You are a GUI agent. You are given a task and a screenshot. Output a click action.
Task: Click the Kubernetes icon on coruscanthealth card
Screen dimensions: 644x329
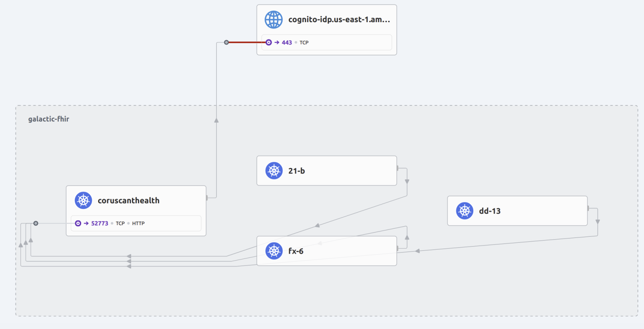click(x=83, y=201)
